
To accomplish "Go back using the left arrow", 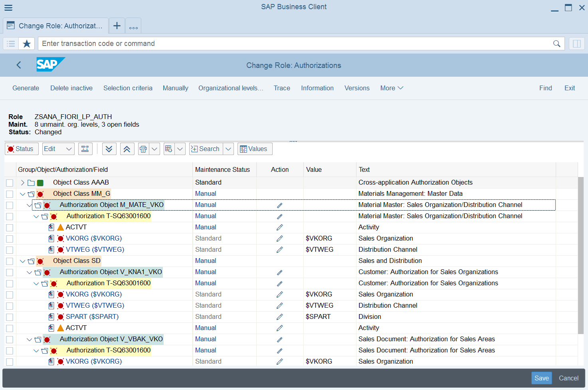I will coord(19,65).
